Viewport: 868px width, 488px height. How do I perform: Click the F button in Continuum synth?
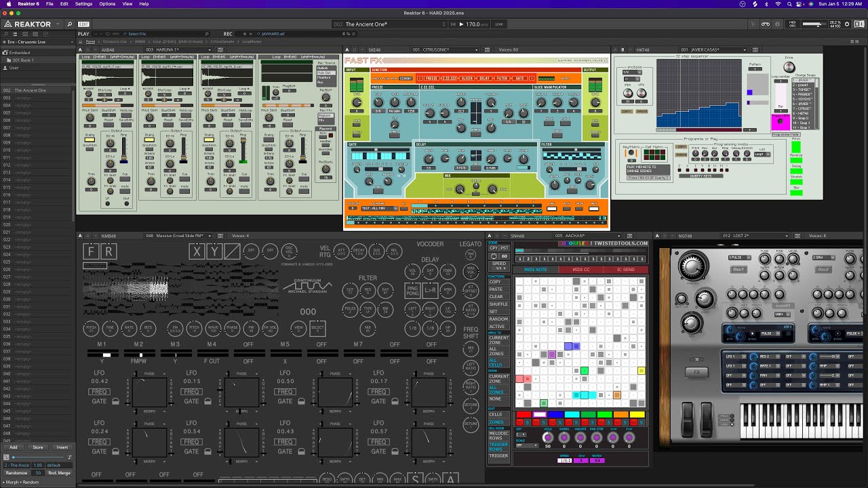[92, 252]
